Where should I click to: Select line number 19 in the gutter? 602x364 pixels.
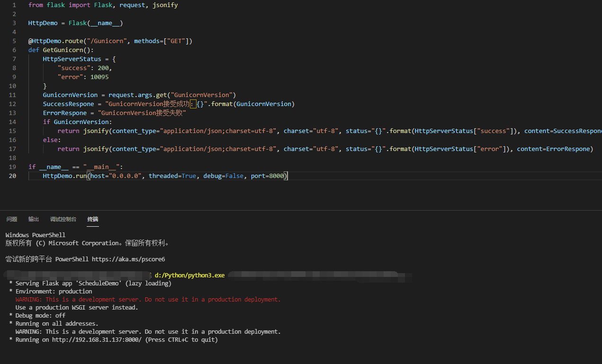coord(12,167)
